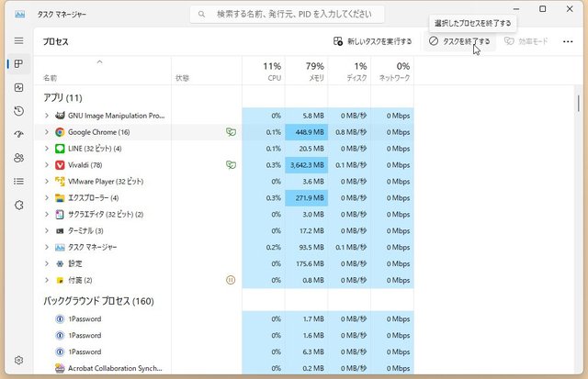This screenshot has height=379, width=588.
Task: Click the サクラエディタ icon
Action: pos(60,214)
